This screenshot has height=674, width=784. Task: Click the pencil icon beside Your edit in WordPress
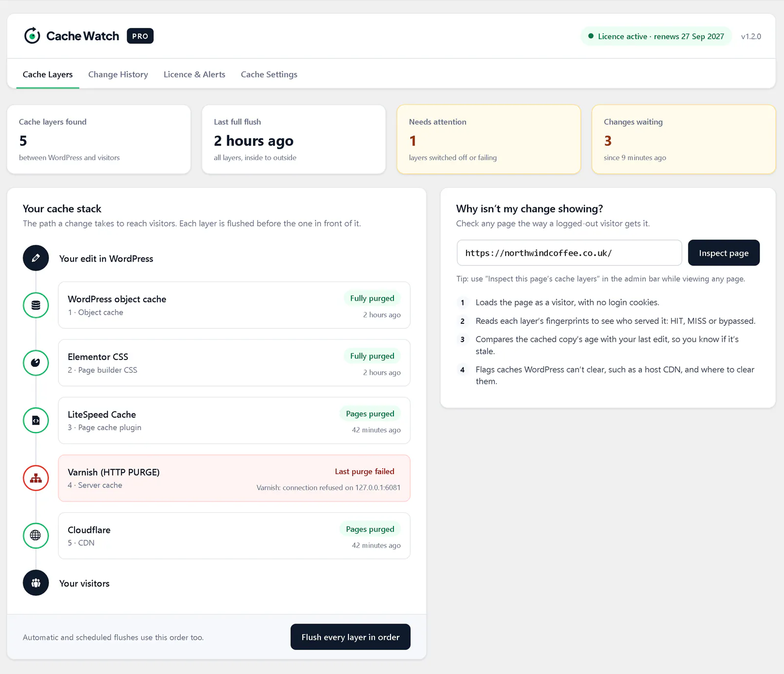point(36,258)
